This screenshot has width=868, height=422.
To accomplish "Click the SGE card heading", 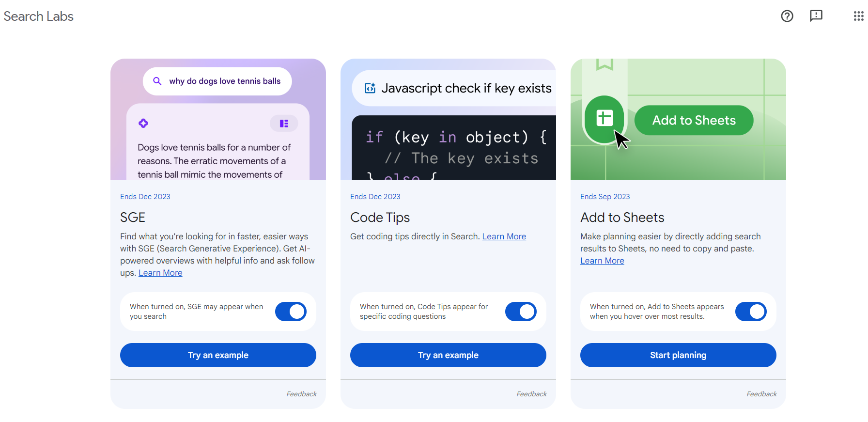I will (x=133, y=217).
